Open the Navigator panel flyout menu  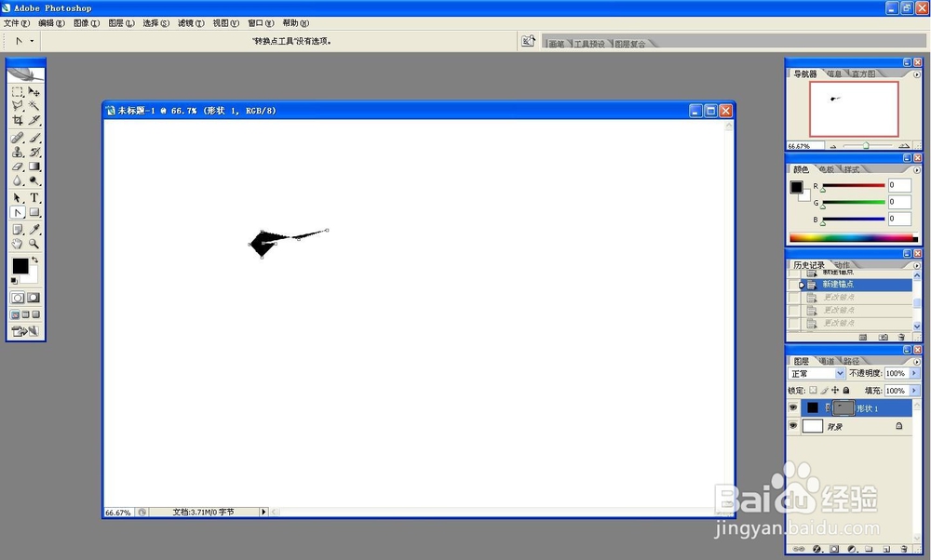pyautogui.click(x=917, y=74)
